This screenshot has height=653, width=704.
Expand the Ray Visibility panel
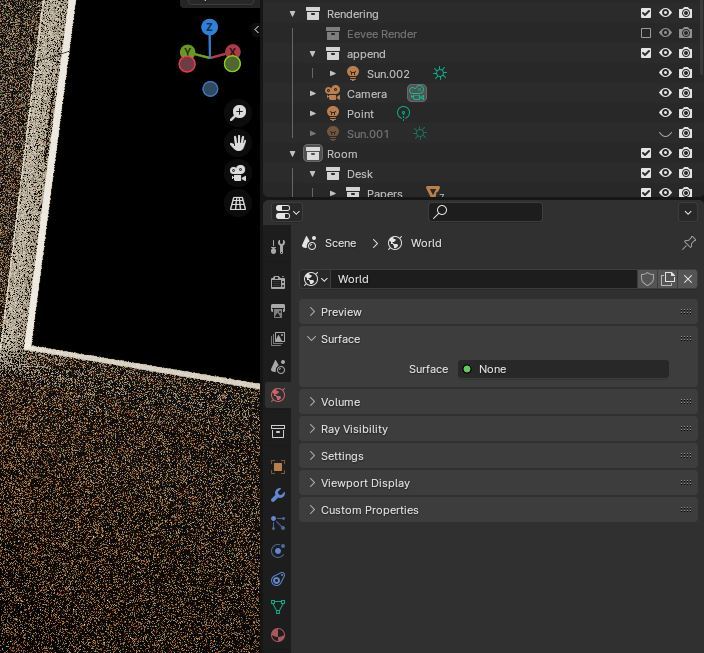[x=498, y=429]
